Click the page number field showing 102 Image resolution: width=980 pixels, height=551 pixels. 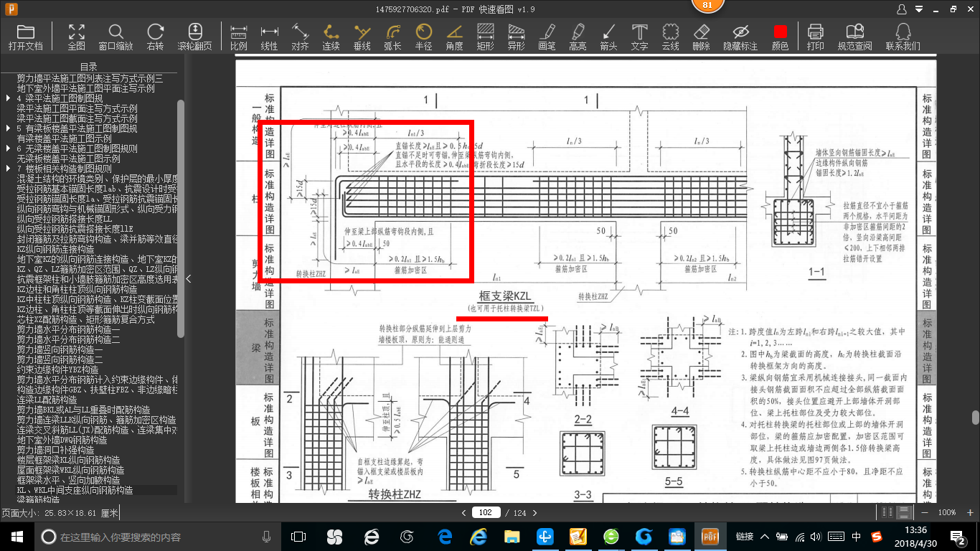click(486, 512)
